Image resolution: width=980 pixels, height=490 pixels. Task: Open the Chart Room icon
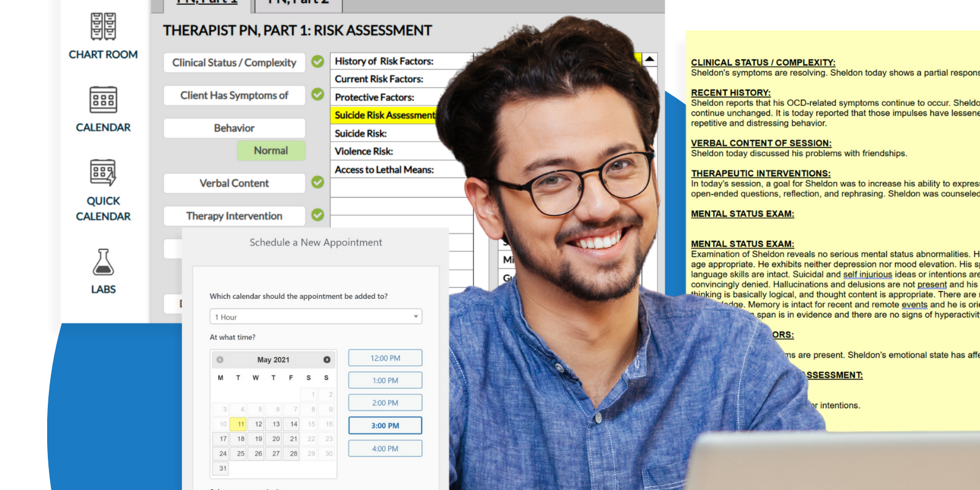pyautogui.click(x=103, y=26)
